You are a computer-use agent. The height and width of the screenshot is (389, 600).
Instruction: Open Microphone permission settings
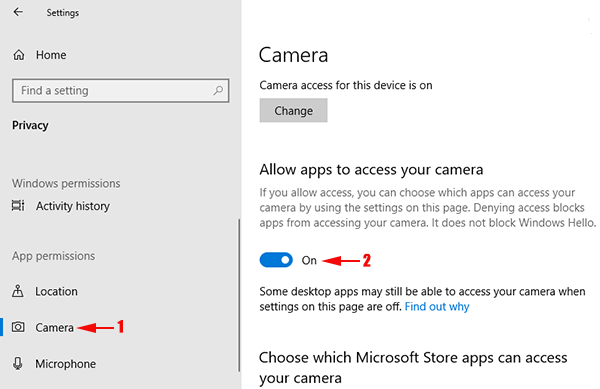tap(65, 364)
